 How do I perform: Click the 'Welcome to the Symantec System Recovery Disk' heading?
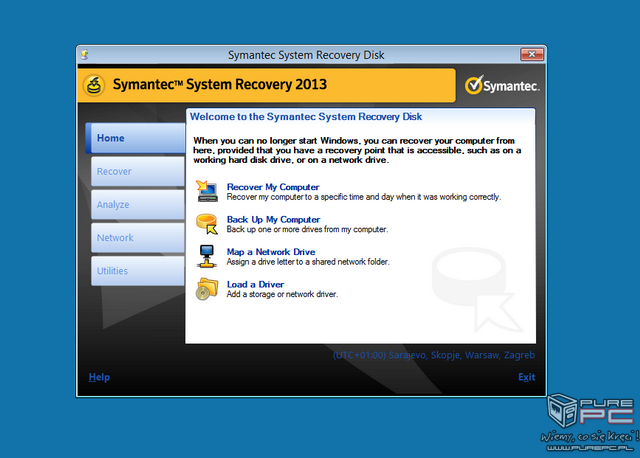coord(306,117)
